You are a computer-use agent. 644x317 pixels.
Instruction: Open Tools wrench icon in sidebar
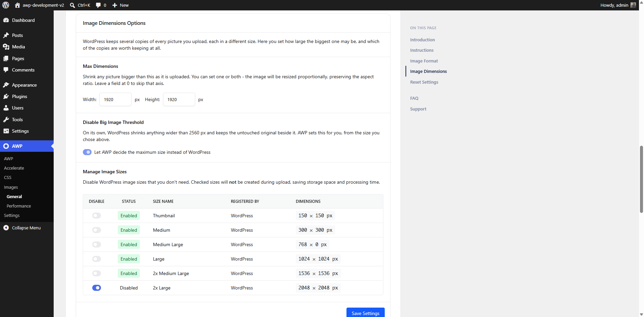6,120
